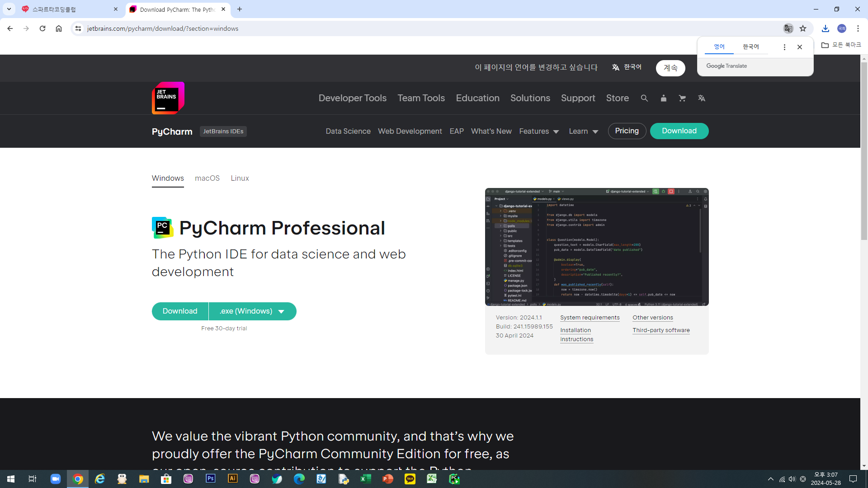Go to the Chrome home page
This screenshot has height=488, width=868.
coord(59,28)
